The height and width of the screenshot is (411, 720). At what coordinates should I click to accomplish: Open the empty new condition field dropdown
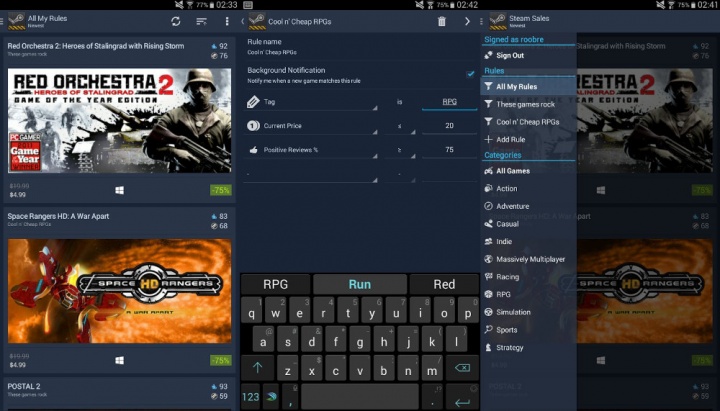311,175
